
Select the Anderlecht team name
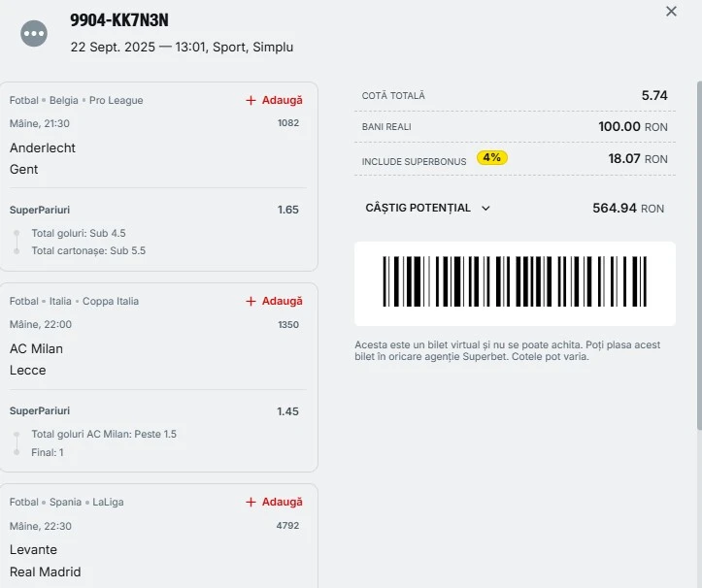[x=43, y=147]
